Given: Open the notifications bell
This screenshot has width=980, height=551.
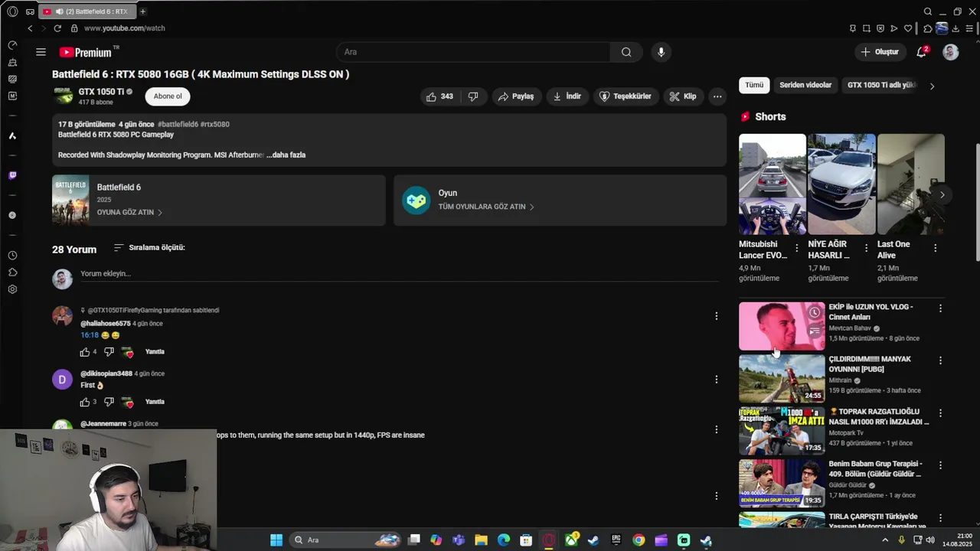Looking at the screenshot, I should pyautogui.click(x=922, y=52).
